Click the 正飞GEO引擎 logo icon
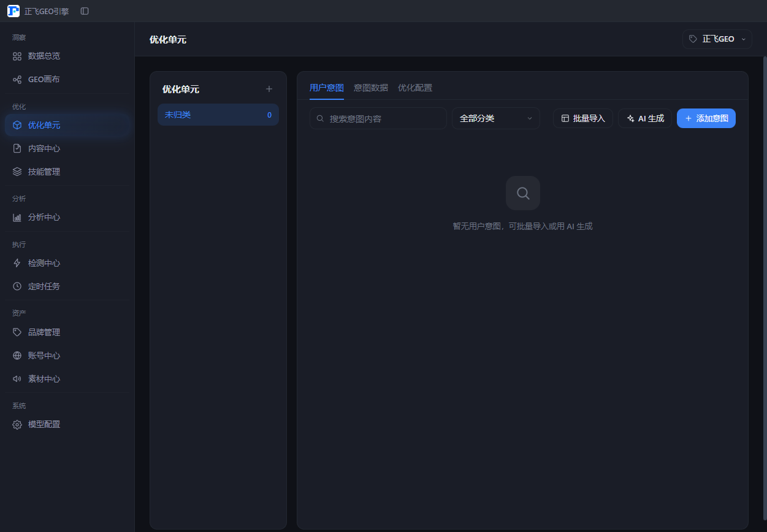 point(13,11)
